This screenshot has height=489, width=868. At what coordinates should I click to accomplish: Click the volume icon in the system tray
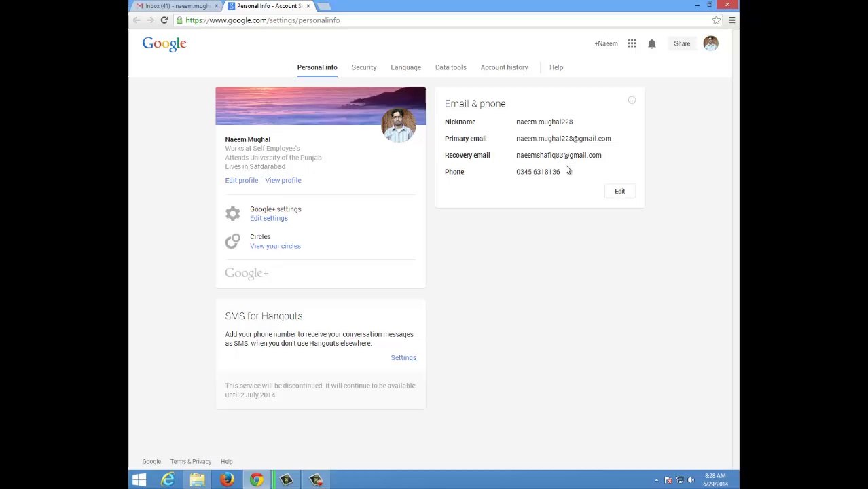pyautogui.click(x=691, y=480)
